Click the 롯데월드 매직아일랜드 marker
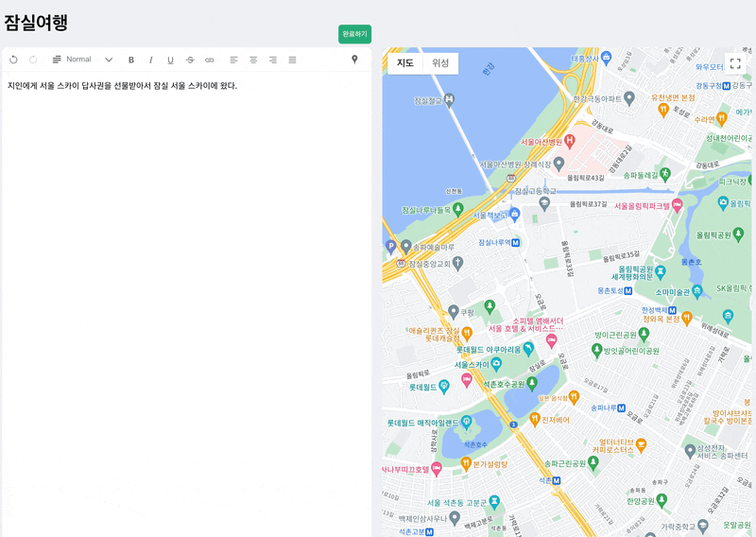The width and height of the screenshot is (756, 537). click(x=466, y=423)
